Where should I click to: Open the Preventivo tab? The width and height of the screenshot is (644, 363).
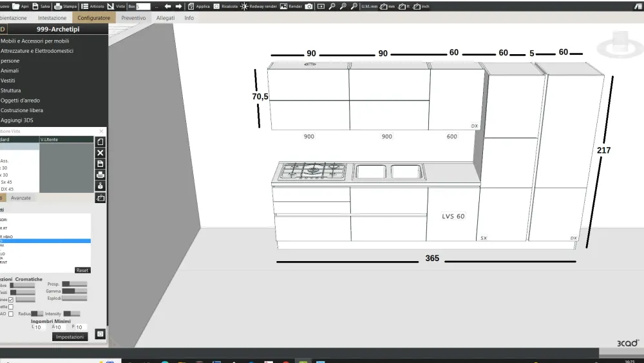[x=133, y=18]
